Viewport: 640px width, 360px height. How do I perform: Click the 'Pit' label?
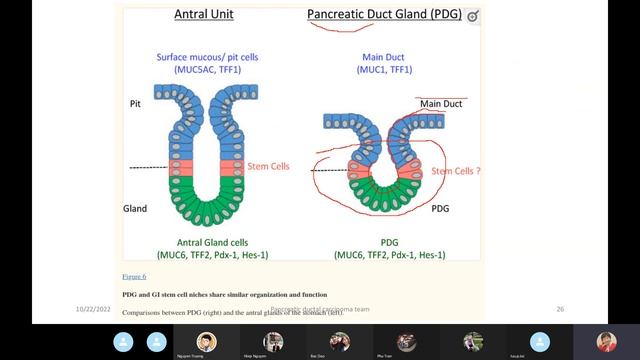(135, 104)
